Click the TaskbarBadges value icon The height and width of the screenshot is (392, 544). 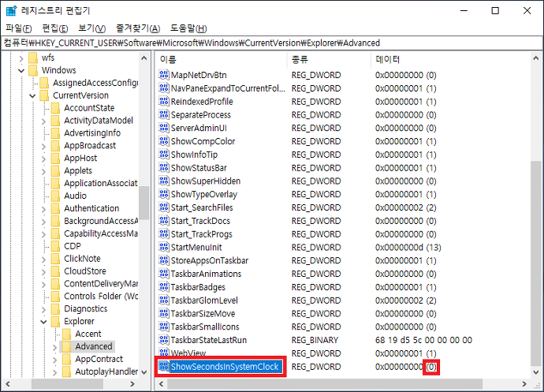[164, 287]
